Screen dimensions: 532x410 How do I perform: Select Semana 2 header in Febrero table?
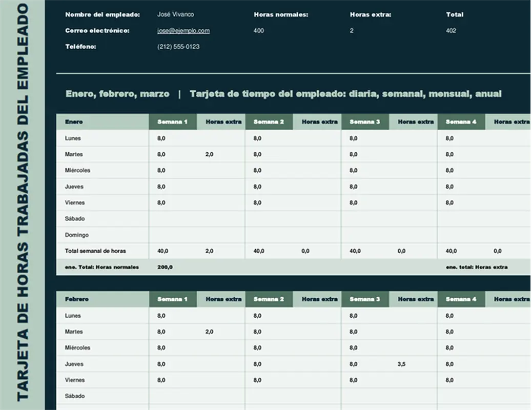(x=269, y=299)
